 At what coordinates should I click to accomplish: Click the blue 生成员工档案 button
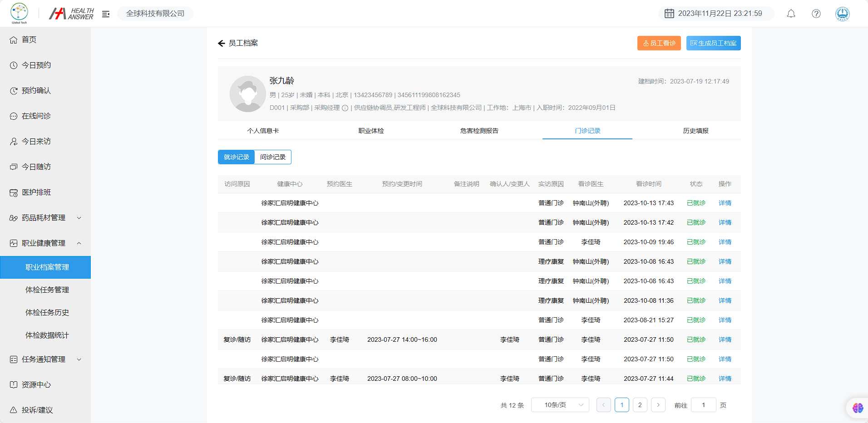pos(713,43)
